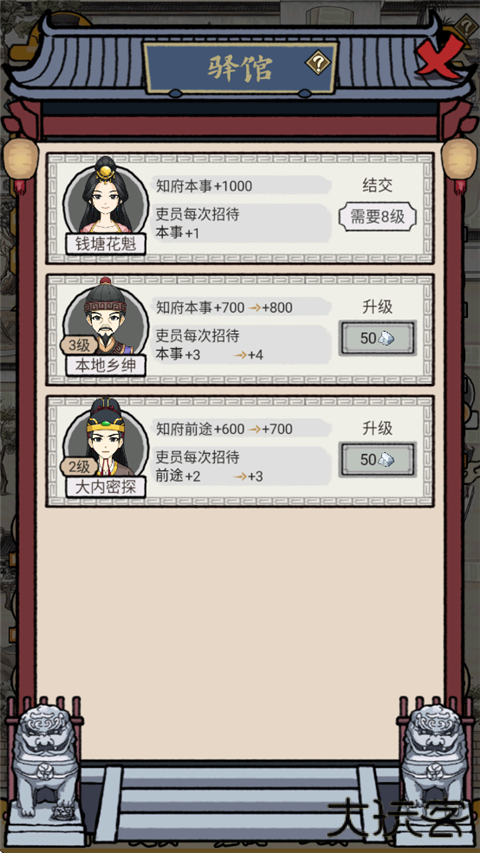
Task: Close the 驿馆 panel with the red X
Action: [x=439, y=56]
